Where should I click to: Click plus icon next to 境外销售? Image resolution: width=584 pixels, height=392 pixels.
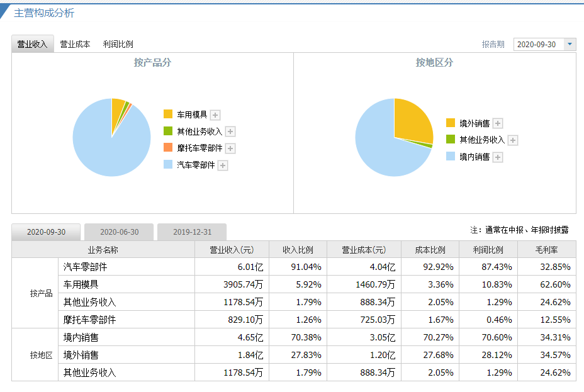click(498, 124)
